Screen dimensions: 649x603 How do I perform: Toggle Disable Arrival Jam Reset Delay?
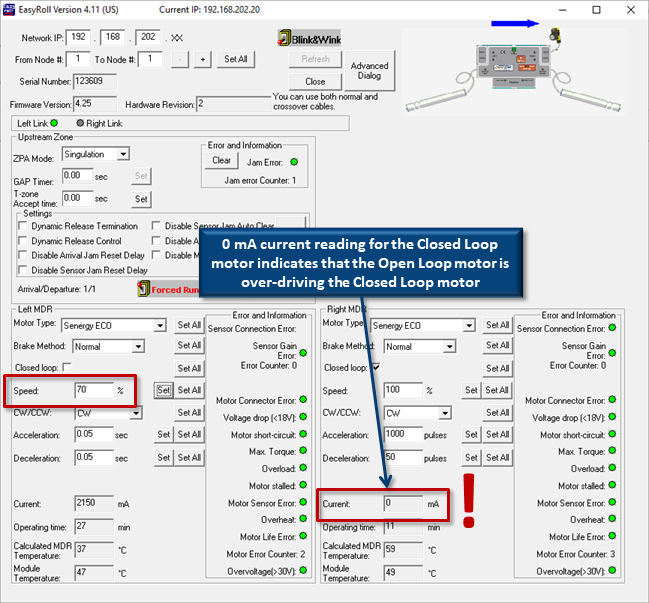click(x=23, y=255)
